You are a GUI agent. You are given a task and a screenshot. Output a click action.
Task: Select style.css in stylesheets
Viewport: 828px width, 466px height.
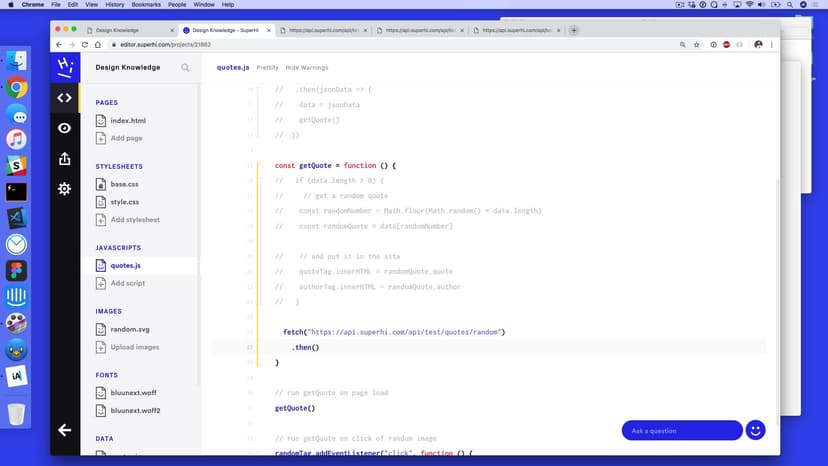124,202
